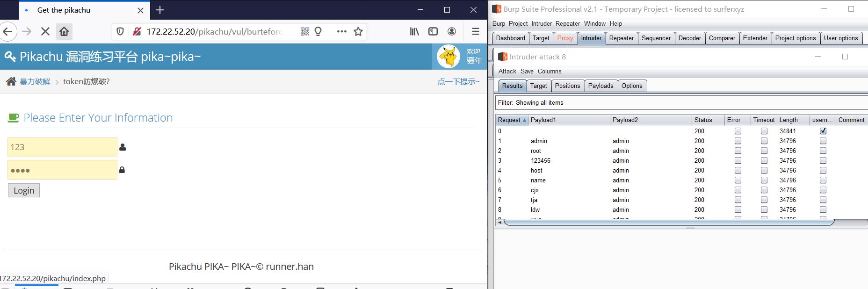Toggle Timeout checkbox for request 8

(x=764, y=210)
